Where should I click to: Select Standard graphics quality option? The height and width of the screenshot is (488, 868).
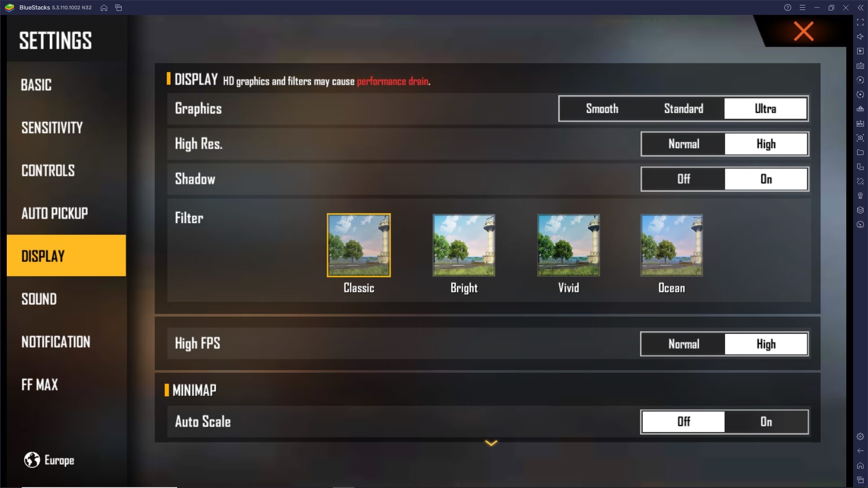click(x=683, y=108)
